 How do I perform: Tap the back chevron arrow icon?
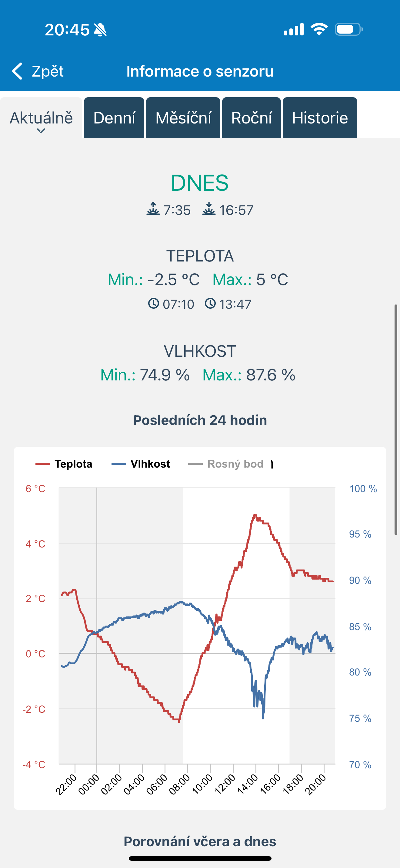(x=17, y=71)
